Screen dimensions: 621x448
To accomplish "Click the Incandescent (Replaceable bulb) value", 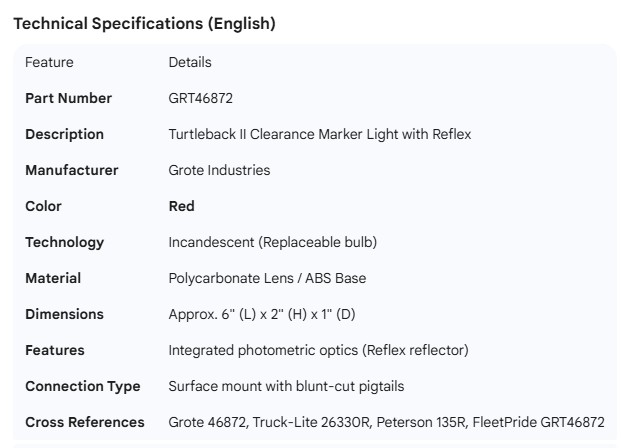I will pos(272,242).
